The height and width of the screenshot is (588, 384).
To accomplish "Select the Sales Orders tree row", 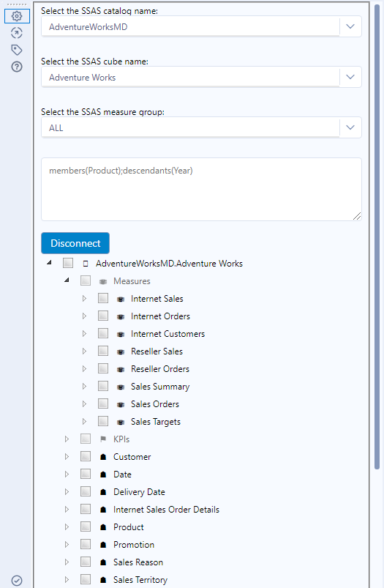I will click(155, 404).
